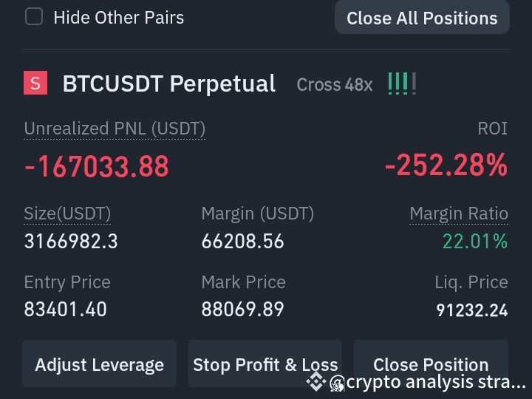Click the Close Position button

click(431, 364)
